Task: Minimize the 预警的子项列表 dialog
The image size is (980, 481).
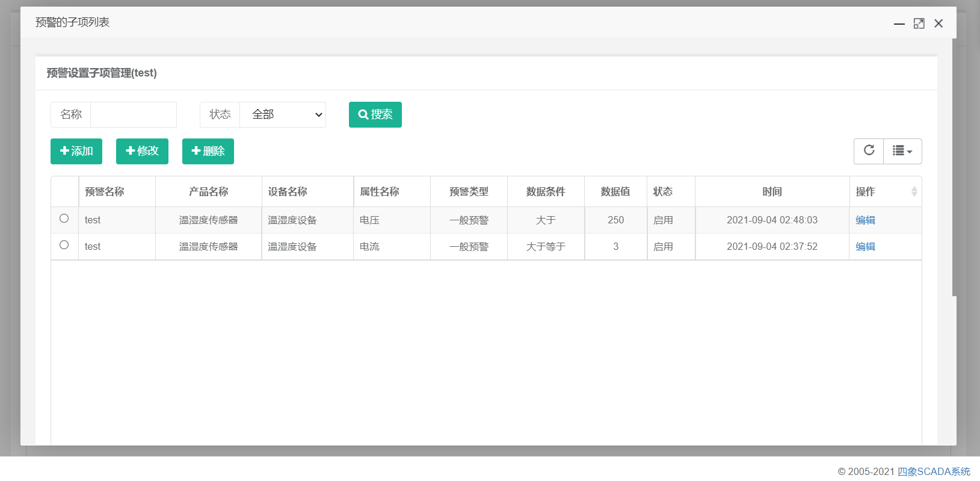Action: pyautogui.click(x=899, y=23)
